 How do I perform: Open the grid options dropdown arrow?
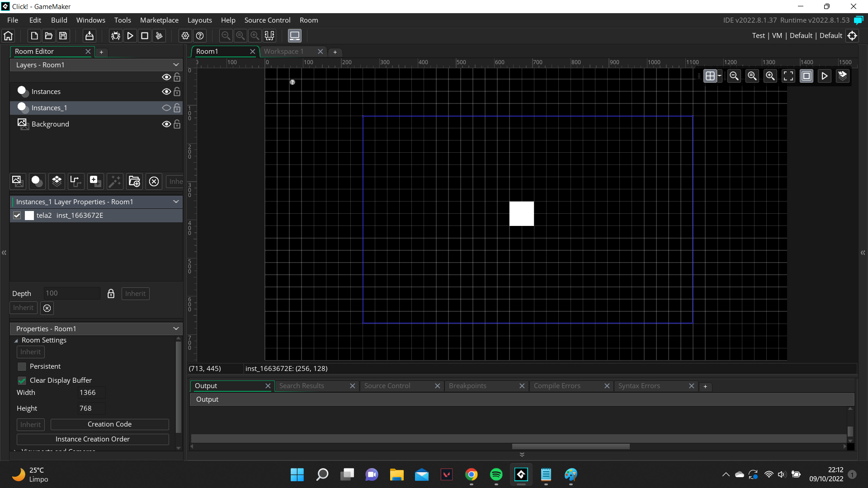tap(719, 76)
